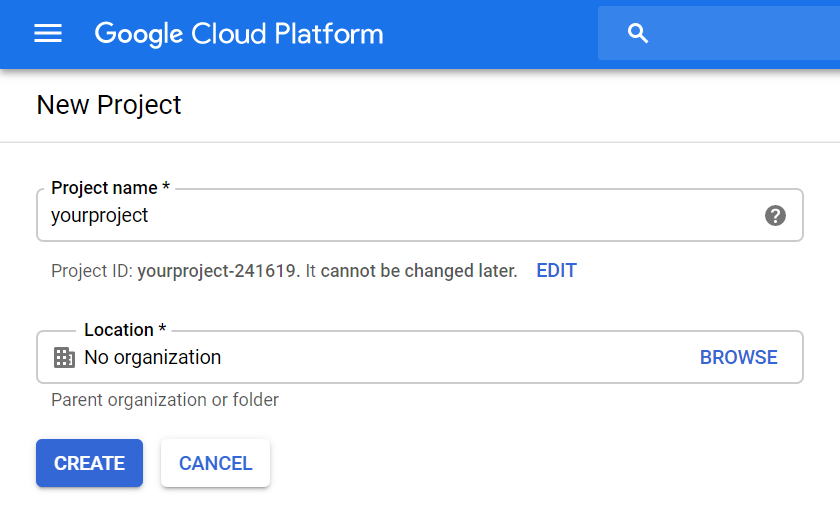
Task: Click the search magnifier icon
Action: pyautogui.click(x=638, y=34)
